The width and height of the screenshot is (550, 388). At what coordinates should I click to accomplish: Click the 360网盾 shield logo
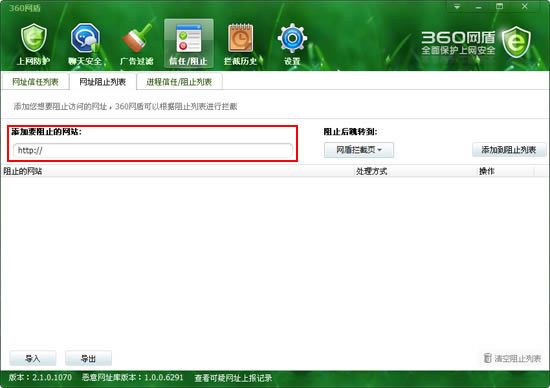point(516,42)
